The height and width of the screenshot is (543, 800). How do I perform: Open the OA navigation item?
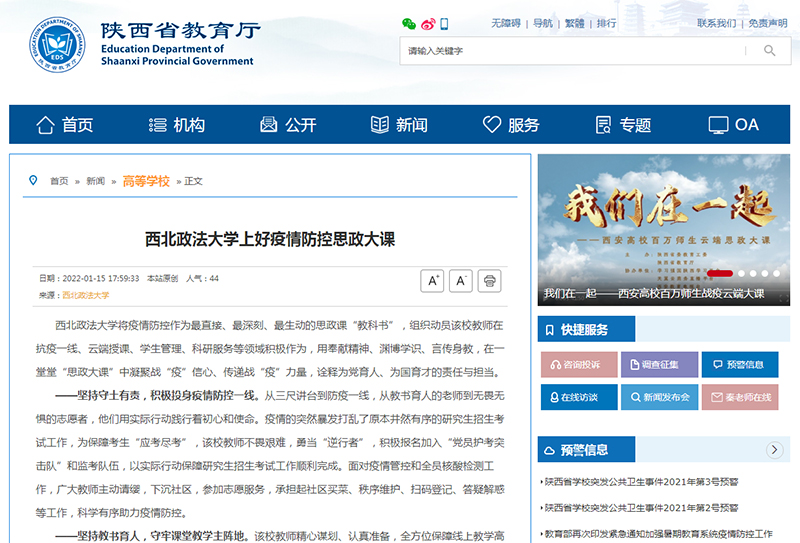[x=734, y=125]
